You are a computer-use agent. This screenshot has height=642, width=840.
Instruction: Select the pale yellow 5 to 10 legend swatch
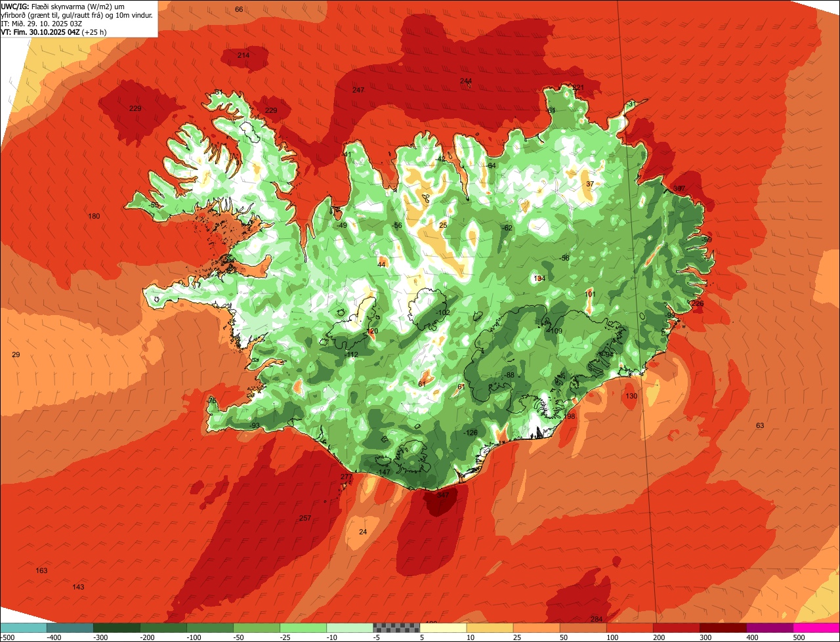(444, 628)
